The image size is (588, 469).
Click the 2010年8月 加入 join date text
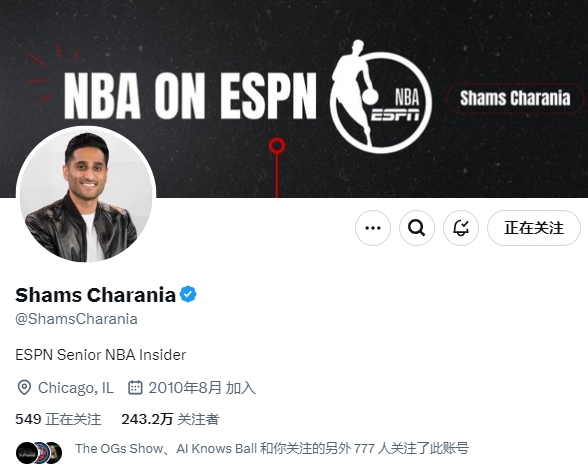click(202, 388)
